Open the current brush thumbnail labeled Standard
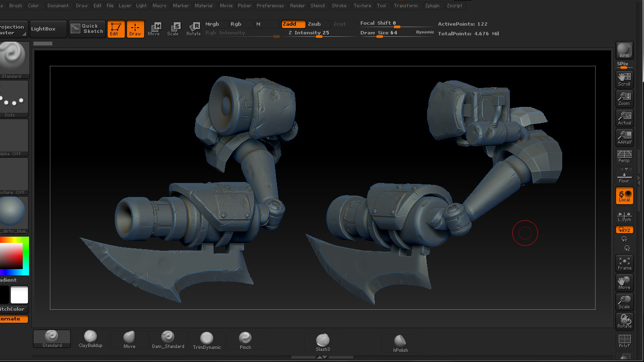Screen dimensions: 644x362 point(14,60)
